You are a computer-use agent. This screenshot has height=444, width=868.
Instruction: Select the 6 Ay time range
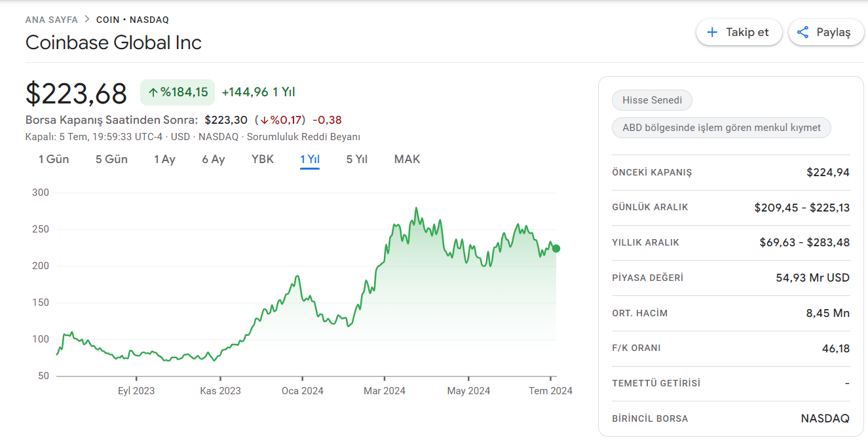(x=213, y=158)
